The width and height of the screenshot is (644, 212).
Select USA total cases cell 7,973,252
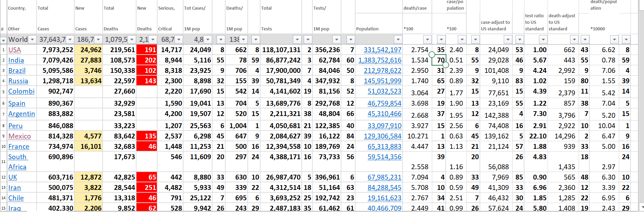point(55,50)
